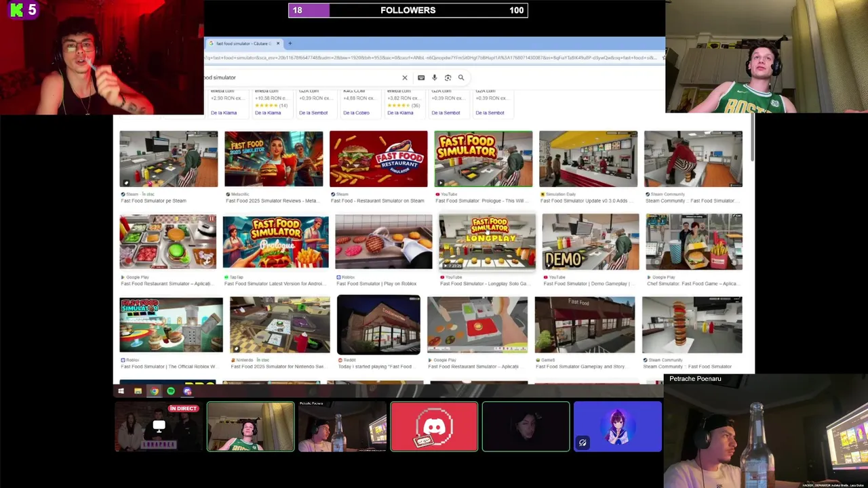Select the Petrache Poenaru participant video tile
The height and width of the screenshot is (488, 868).
tap(342, 427)
